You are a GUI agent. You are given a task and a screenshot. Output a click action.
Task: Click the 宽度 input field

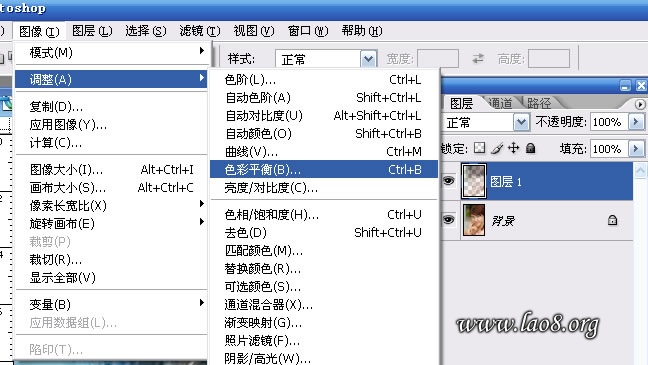pyautogui.click(x=438, y=59)
